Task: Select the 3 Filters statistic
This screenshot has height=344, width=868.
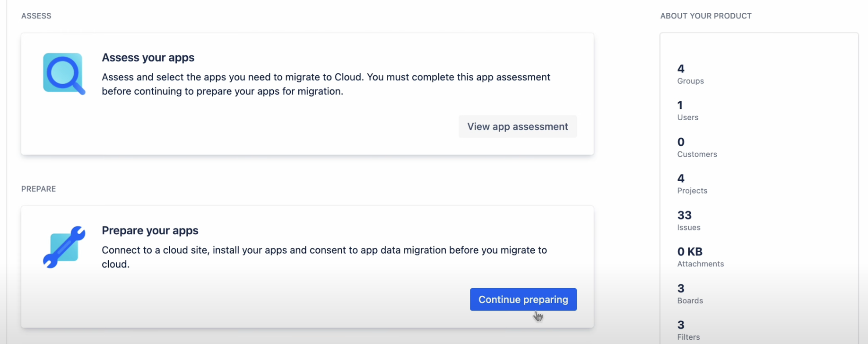Action: click(x=688, y=330)
